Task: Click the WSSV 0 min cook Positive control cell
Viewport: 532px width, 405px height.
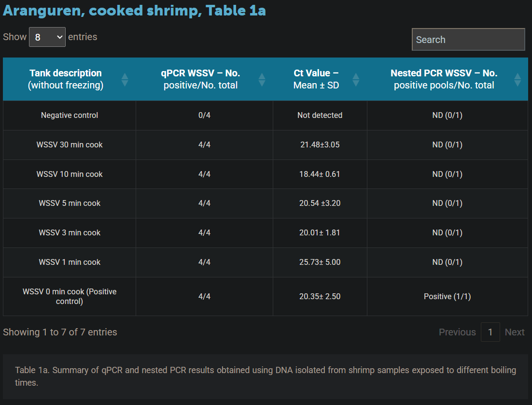Action: [x=70, y=296]
